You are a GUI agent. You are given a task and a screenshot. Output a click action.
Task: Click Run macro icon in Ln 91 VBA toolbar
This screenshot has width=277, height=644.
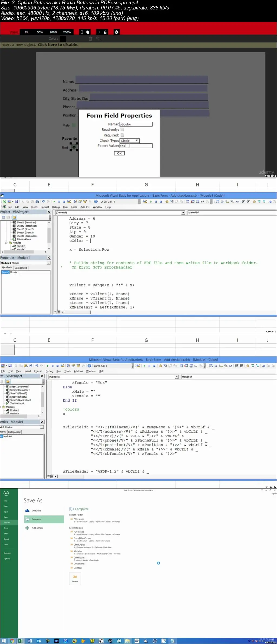click(48, 366)
